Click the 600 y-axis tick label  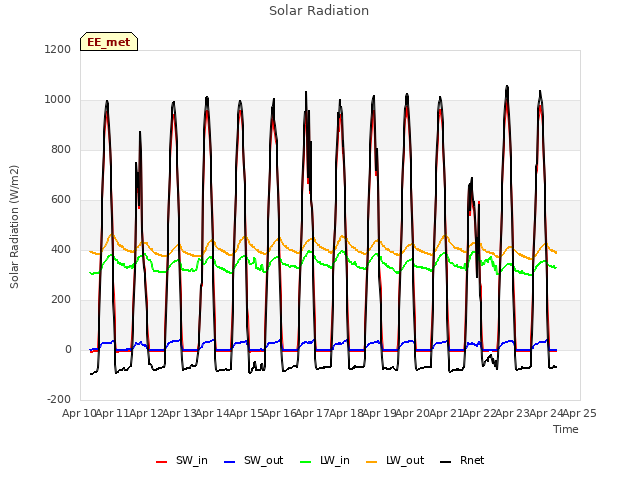[61, 200]
